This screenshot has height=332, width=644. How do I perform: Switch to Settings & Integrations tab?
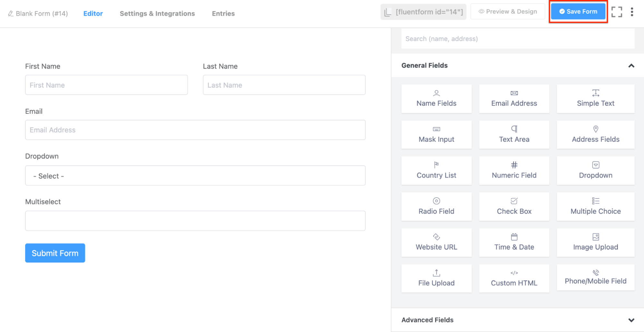pyautogui.click(x=157, y=14)
